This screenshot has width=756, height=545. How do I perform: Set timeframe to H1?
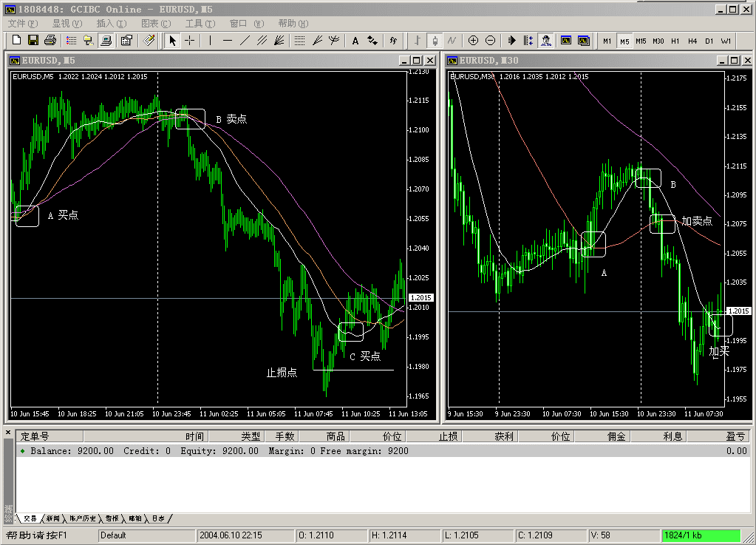point(675,41)
